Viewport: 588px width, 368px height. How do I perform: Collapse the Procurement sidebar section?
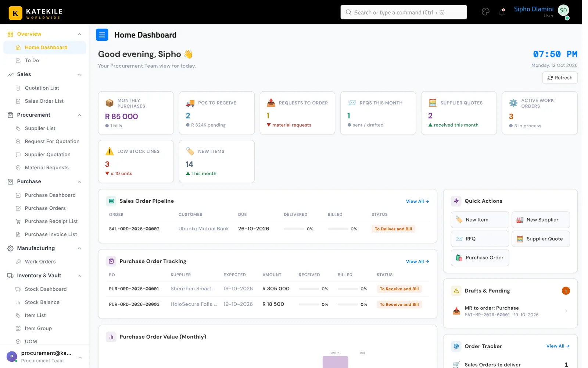point(79,115)
